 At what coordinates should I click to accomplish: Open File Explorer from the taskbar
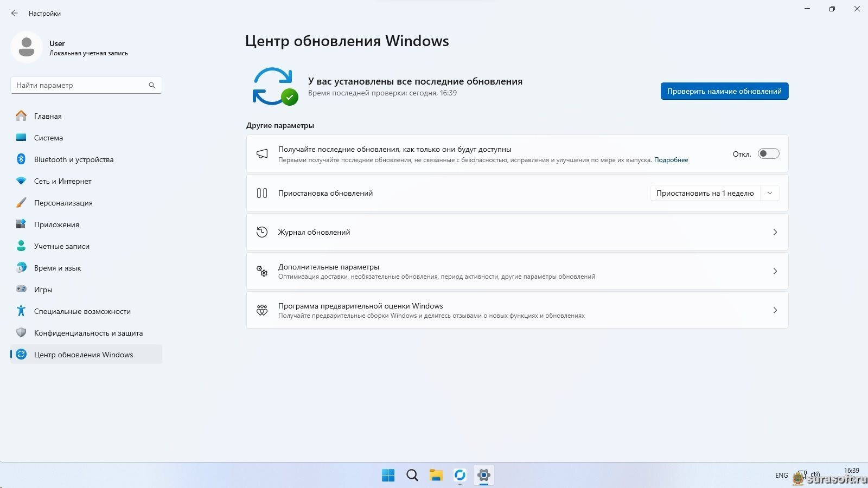436,476
